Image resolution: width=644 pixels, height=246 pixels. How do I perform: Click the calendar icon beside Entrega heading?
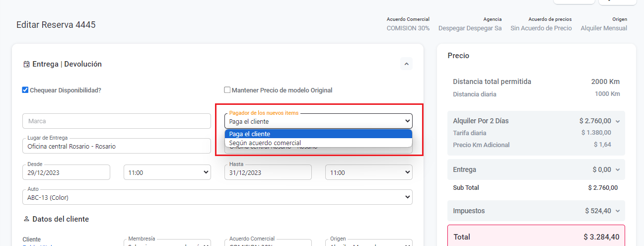point(26,64)
